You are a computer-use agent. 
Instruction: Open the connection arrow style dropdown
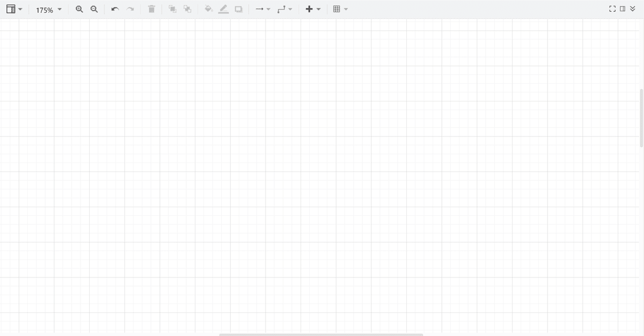262,9
